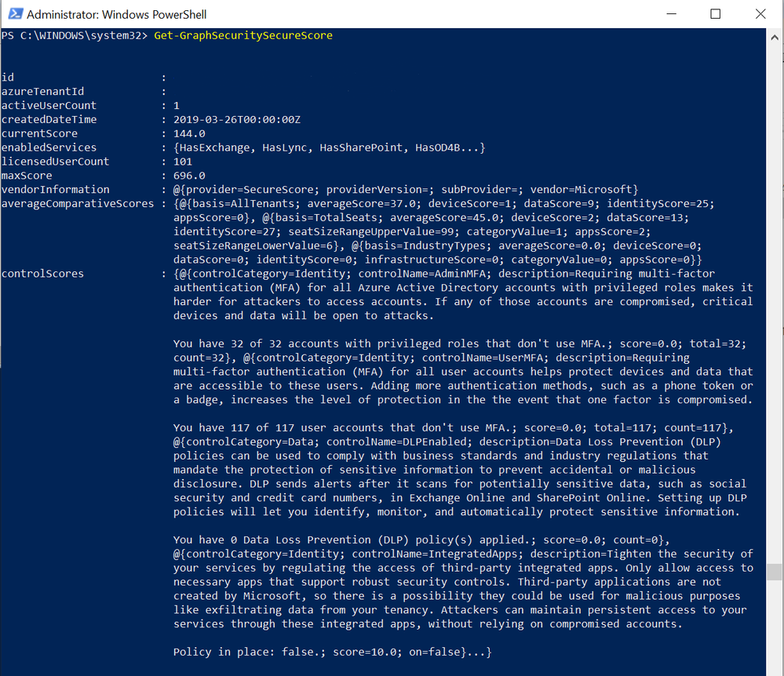Click the id property name
The height and width of the screenshot is (676, 784).
click(x=8, y=78)
